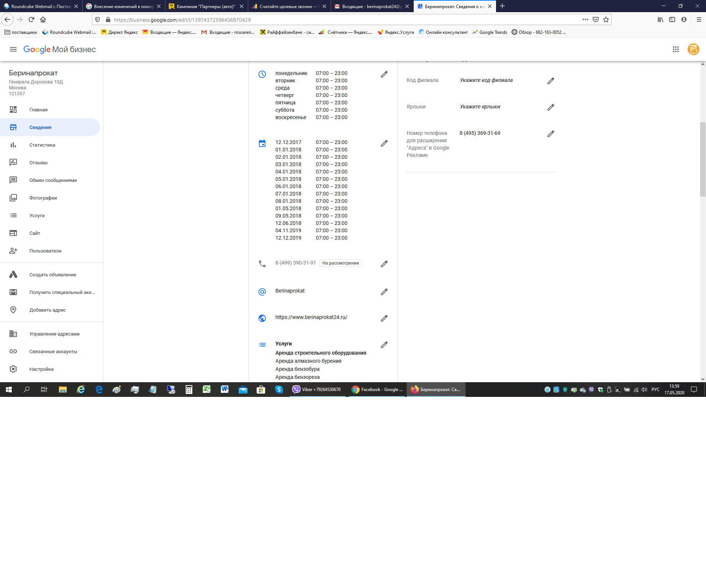The width and height of the screenshot is (706, 588).
Task: Open the account avatar menu
Action: [x=693, y=49]
